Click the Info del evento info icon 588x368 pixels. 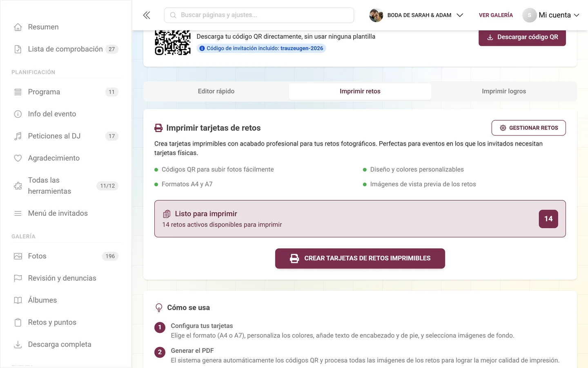tap(18, 114)
